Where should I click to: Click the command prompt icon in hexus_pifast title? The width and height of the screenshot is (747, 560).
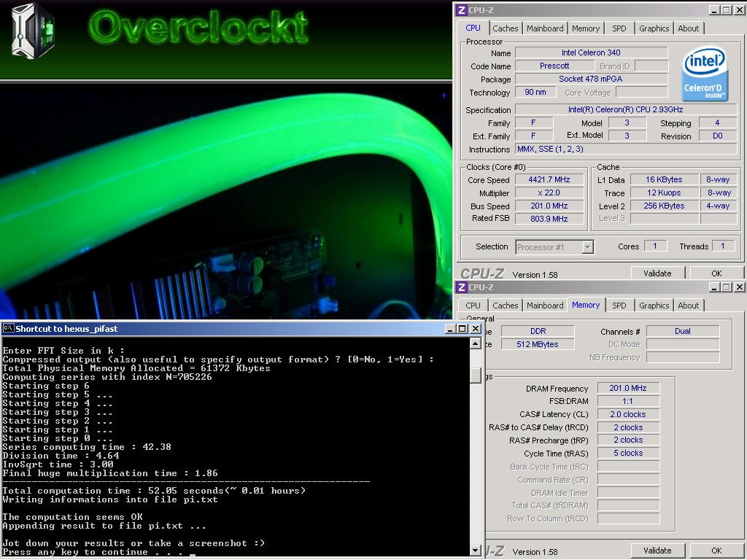tap(8, 329)
